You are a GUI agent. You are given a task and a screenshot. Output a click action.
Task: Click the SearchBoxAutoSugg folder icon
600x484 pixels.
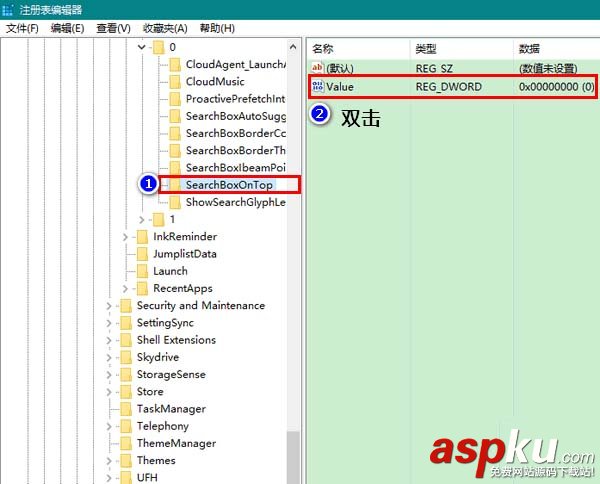[x=175, y=116]
